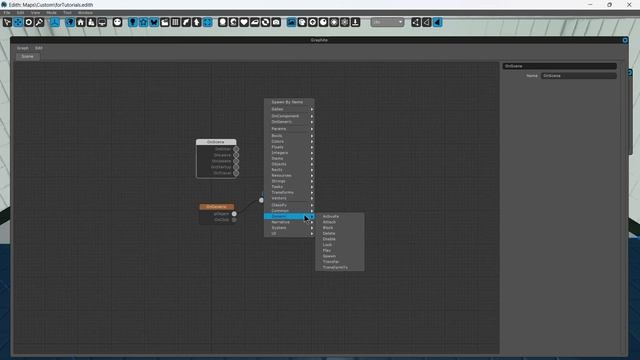Select Lock from the submenu
The image size is (640, 360).
[x=340, y=245]
